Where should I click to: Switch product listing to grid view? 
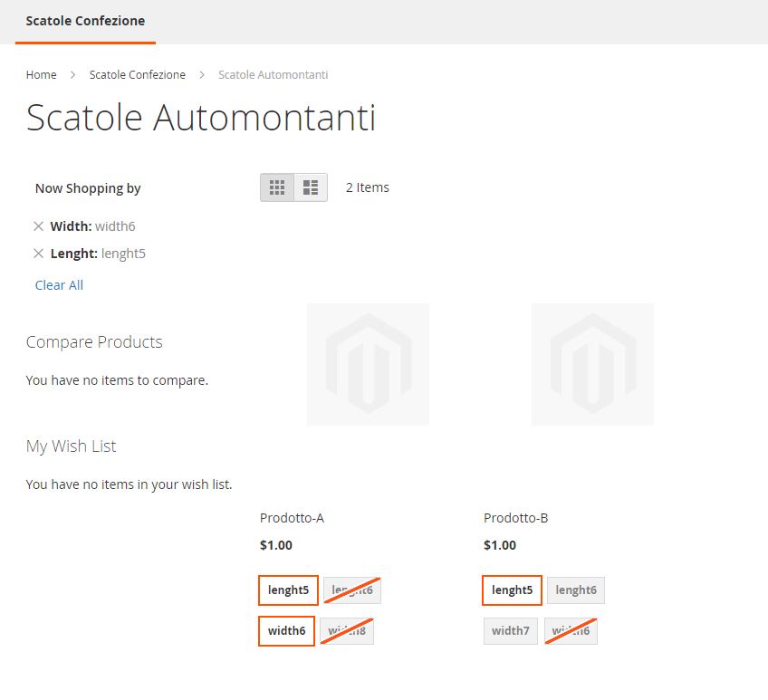277,187
